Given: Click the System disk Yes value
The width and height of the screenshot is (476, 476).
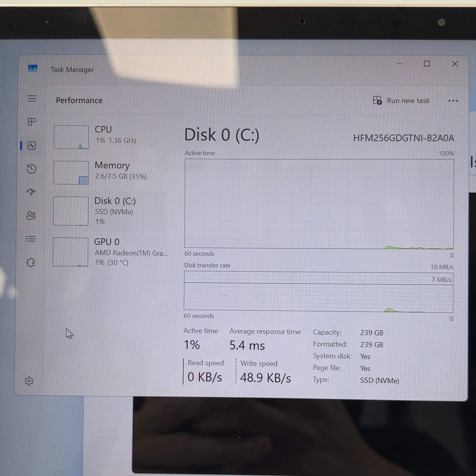Looking at the screenshot, I should tap(365, 356).
